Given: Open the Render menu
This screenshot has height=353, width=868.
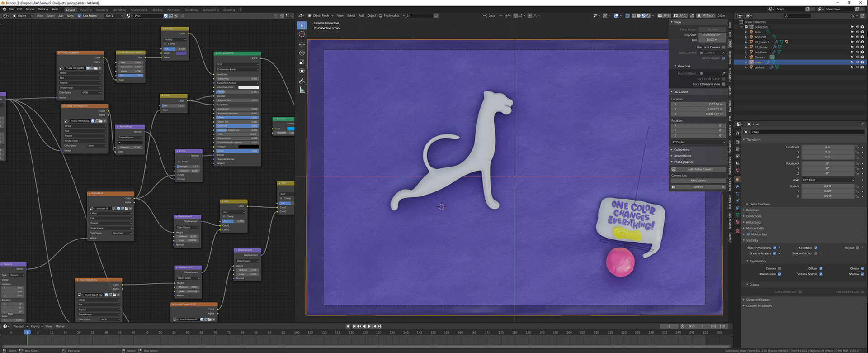Looking at the screenshot, I should [30, 9].
